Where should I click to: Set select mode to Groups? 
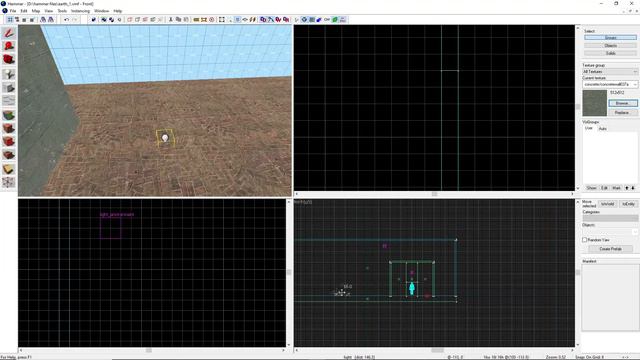(610, 38)
